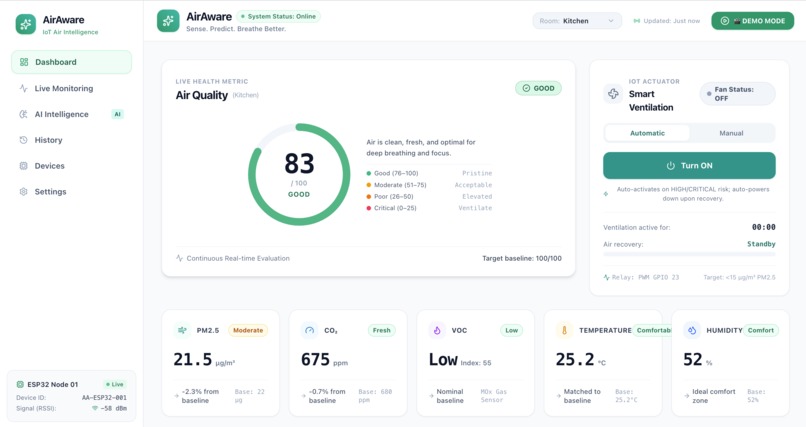The height and width of the screenshot is (427, 806).
Task: Click the play icon in DEMO MODE
Action: pos(725,21)
